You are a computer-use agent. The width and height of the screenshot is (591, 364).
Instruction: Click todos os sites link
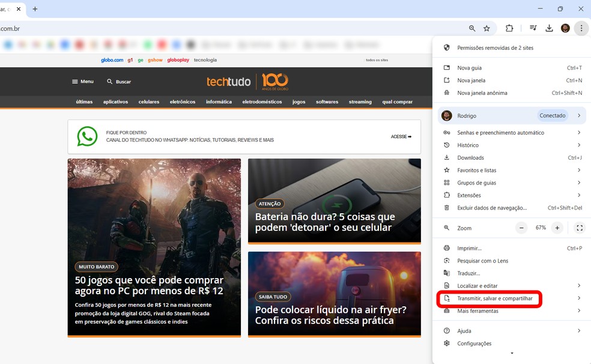[x=377, y=60]
